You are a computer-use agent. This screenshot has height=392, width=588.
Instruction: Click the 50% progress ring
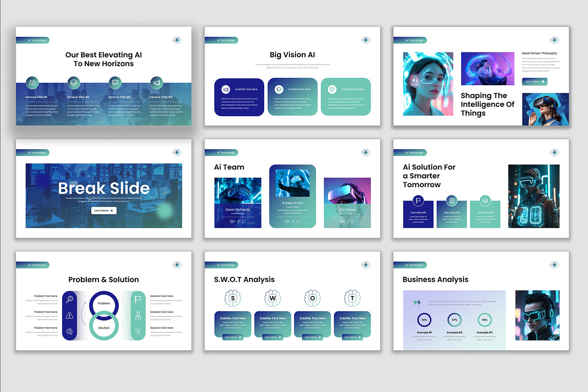pyautogui.click(x=424, y=320)
